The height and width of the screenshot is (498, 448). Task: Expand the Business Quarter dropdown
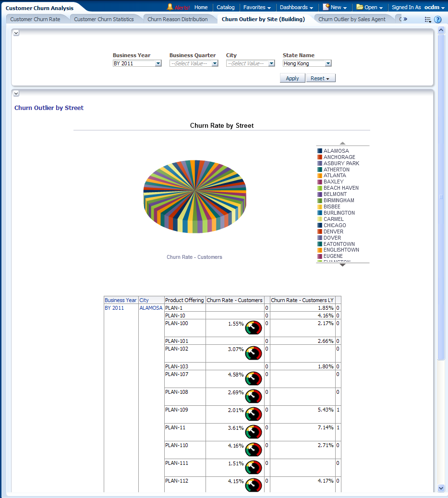(x=215, y=63)
